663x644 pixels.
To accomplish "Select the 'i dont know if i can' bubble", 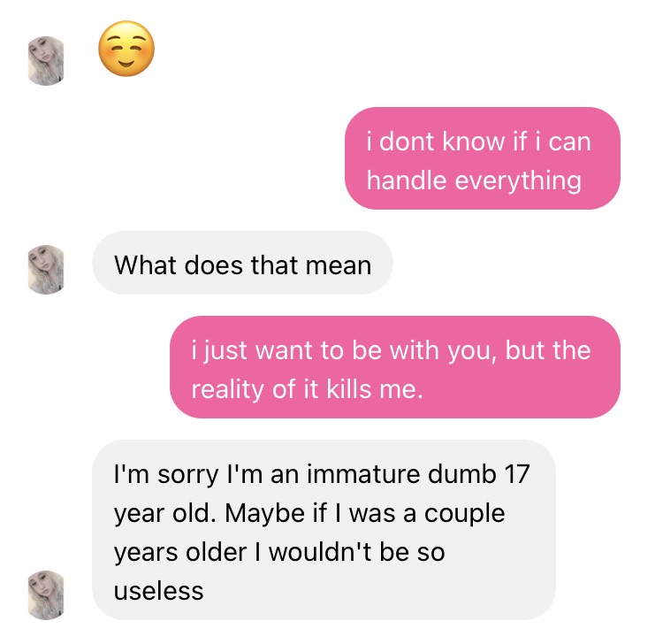I will [x=483, y=158].
